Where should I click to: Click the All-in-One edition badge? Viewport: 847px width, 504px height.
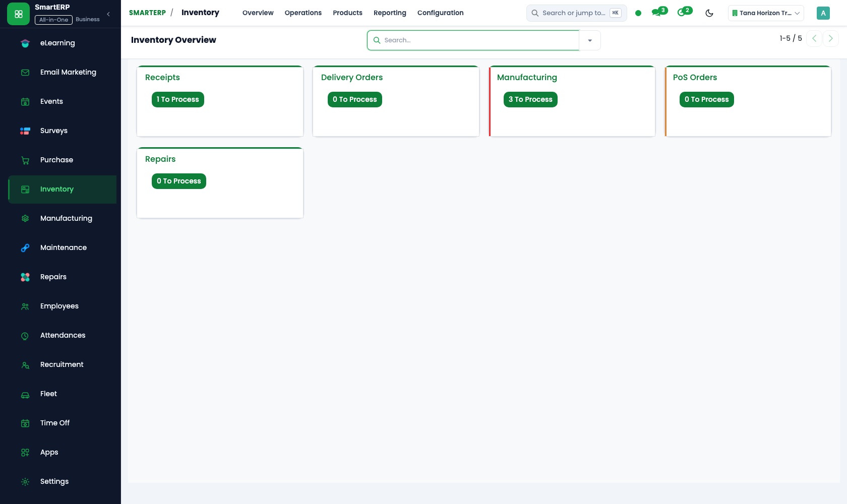(x=53, y=20)
